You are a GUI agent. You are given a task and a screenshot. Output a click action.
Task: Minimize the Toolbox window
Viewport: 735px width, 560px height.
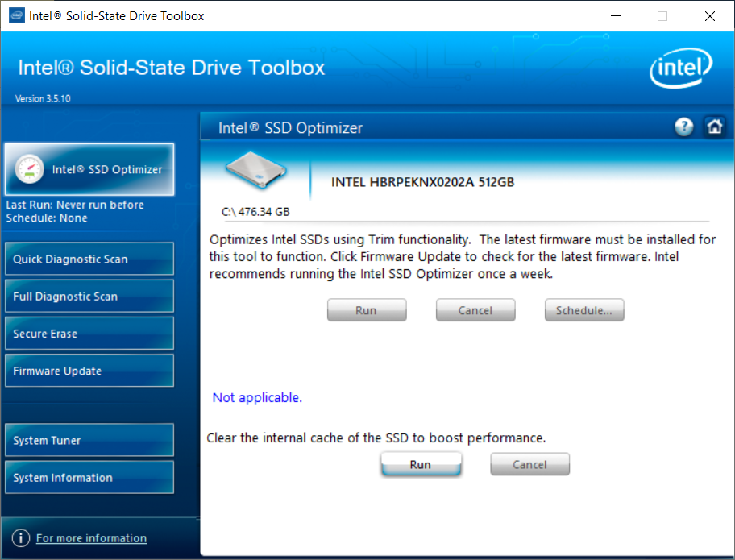pyautogui.click(x=616, y=16)
